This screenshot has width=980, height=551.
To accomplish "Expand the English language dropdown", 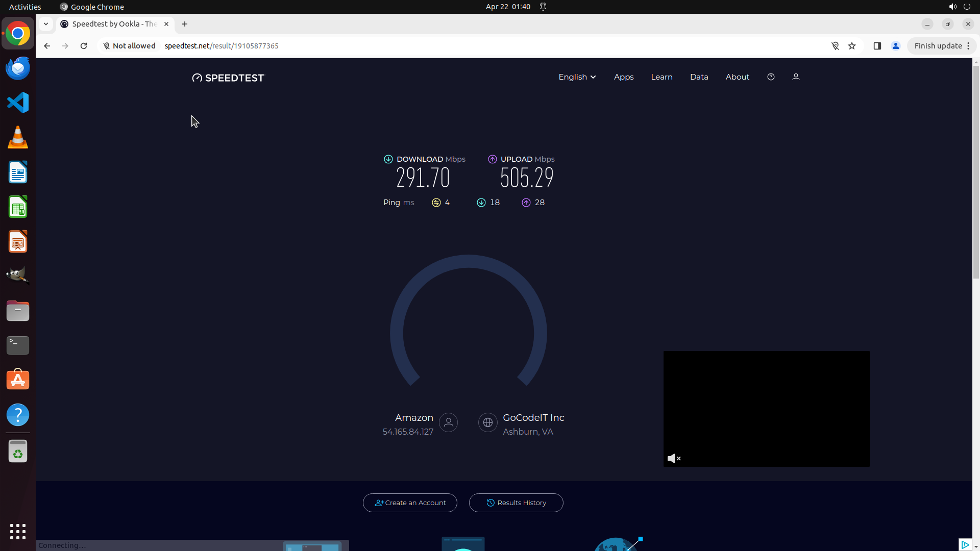I will point(577,77).
